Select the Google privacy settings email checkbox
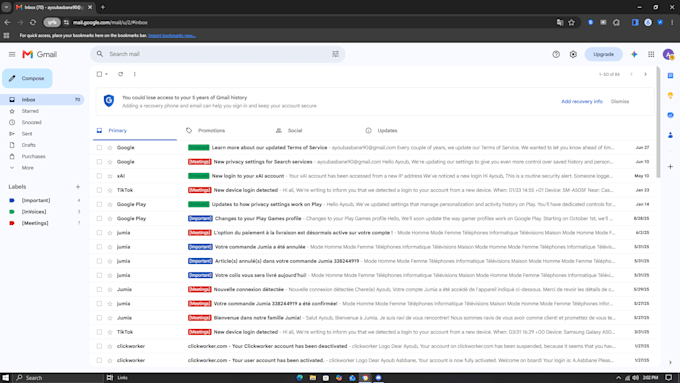The height and width of the screenshot is (383, 680). (99, 162)
